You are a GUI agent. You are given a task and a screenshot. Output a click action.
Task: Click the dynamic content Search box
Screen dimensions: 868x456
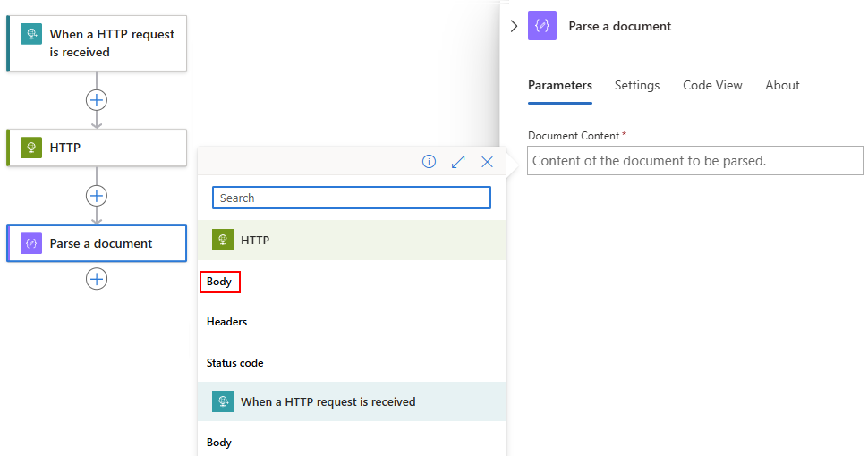pos(351,198)
